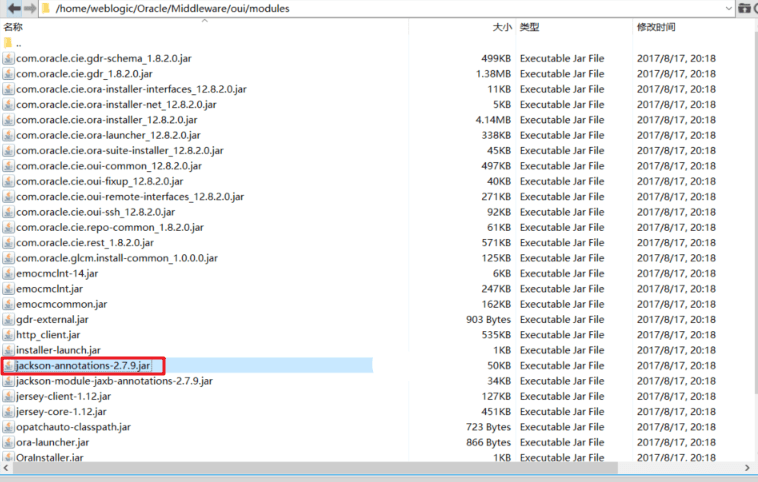
Task: Sort by the 类型 column header
Action: (x=529, y=27)
